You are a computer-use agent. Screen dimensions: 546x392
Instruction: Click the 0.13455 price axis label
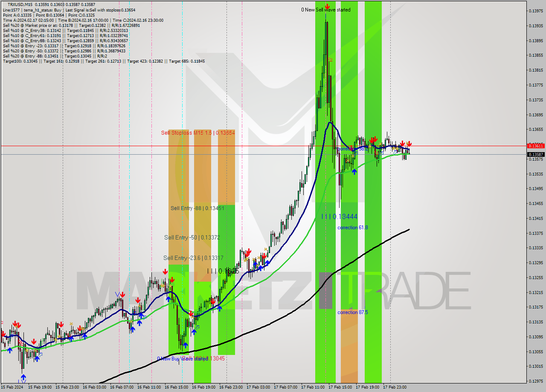click(536, 203)
